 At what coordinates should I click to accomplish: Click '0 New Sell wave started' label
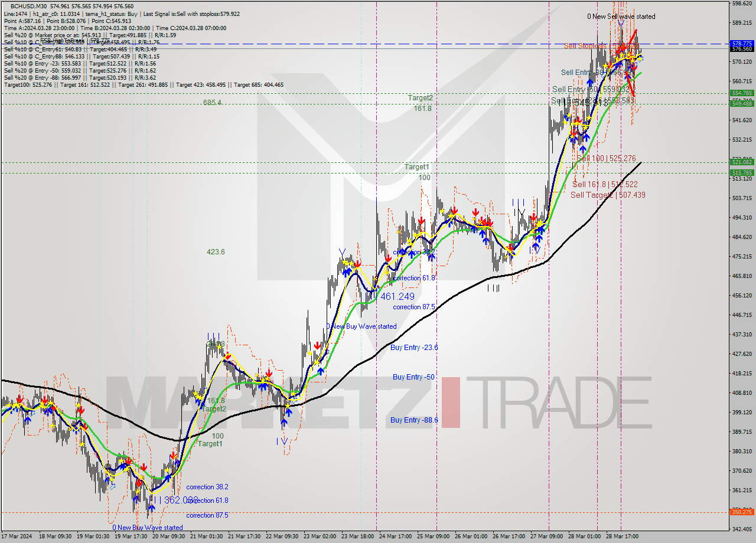pyautogui.click(x=621, y=17)
